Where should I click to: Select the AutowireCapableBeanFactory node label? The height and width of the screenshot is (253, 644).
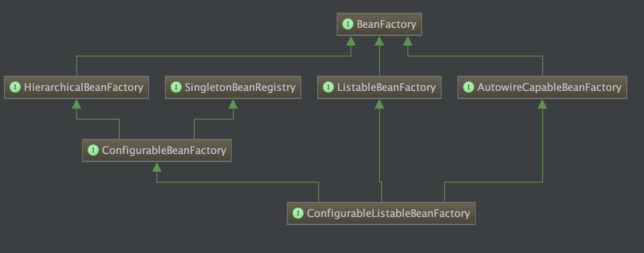coord(549,87)
